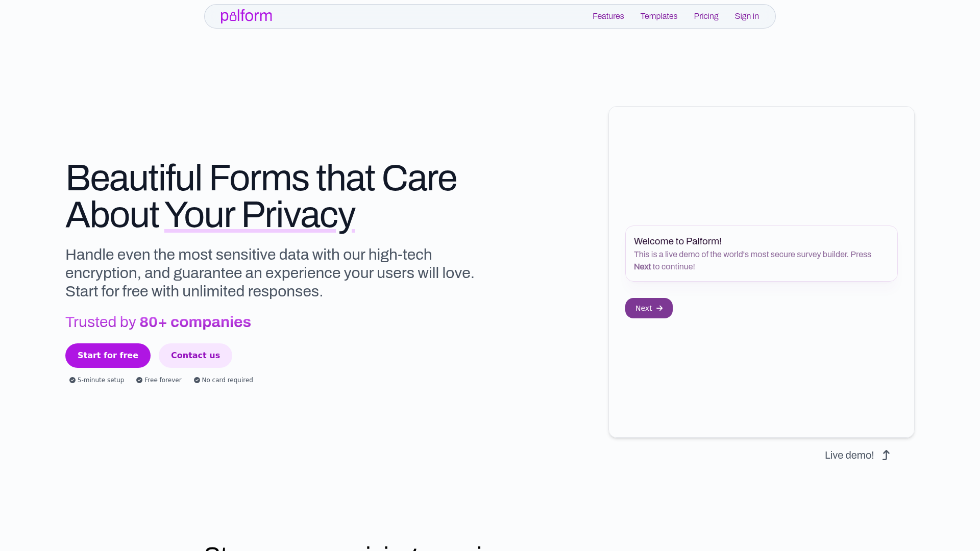Click the checkmark icon beside "No card required"
The height and width of the screenshot is (551, 980).
[x=197, y=380]
